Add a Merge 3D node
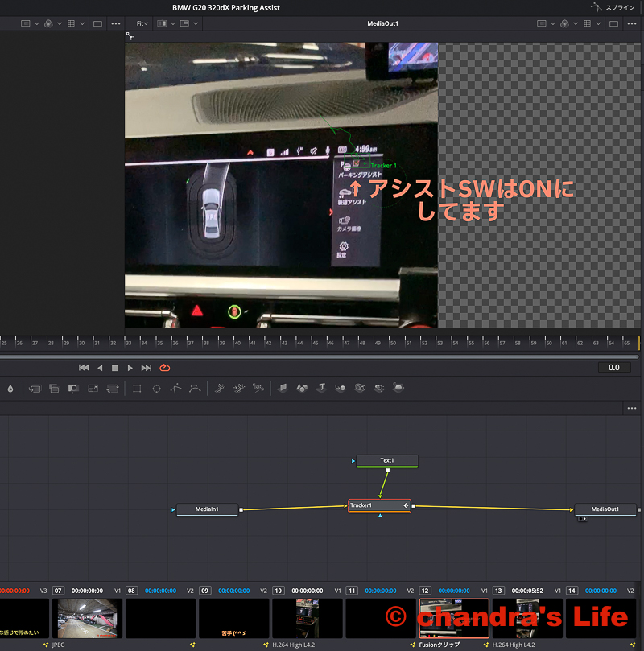Image resolution: width=644 pixels, height=651 pixels. pyautogui.click(x=341, y=388)
